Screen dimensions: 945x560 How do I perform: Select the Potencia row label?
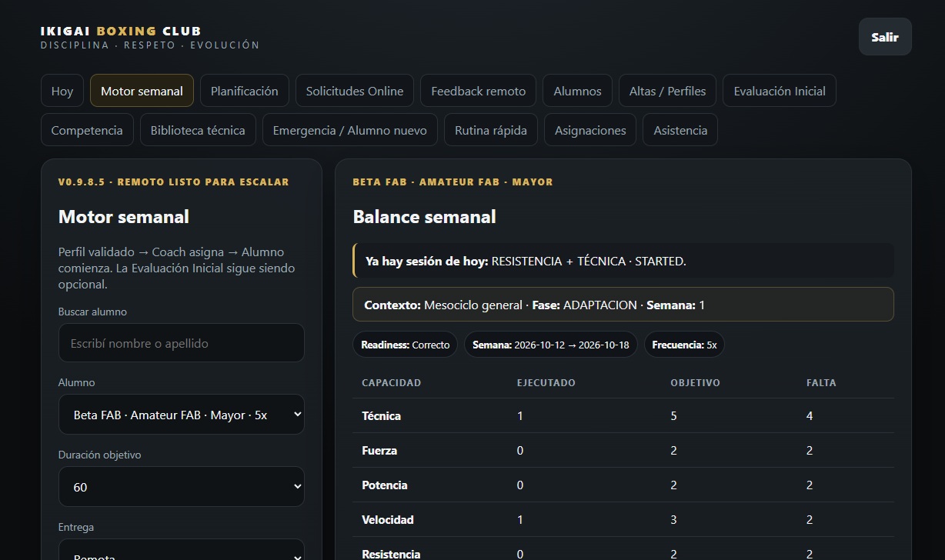(385, 485)
